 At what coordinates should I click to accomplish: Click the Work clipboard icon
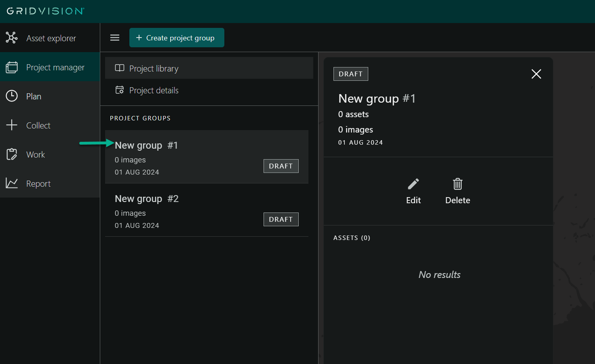12,154
